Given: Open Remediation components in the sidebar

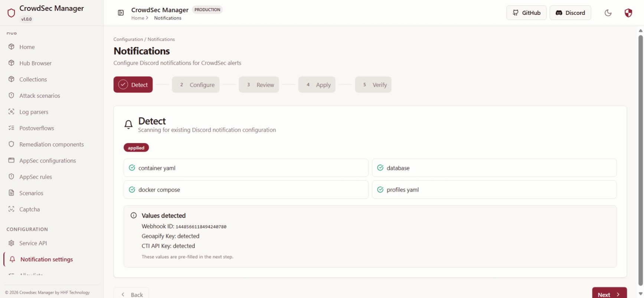Looking at the screenshot, I should (x=52, y=144).
